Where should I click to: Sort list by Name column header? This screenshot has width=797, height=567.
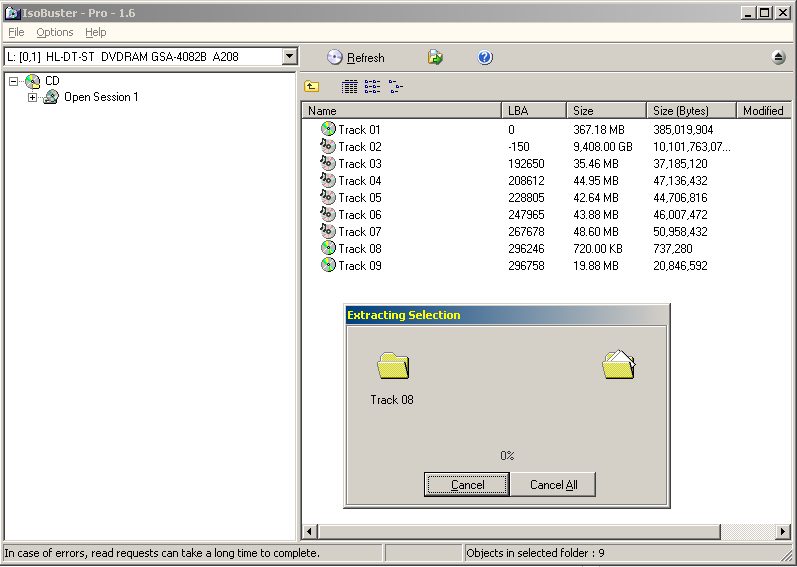(x=402, y=111)
